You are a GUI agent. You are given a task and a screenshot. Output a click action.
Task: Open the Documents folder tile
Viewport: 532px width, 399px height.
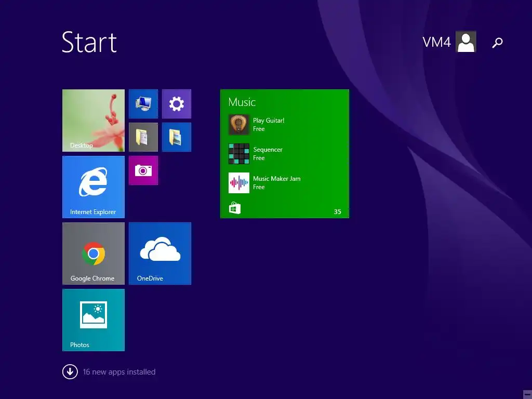click(x=143, y=137)
